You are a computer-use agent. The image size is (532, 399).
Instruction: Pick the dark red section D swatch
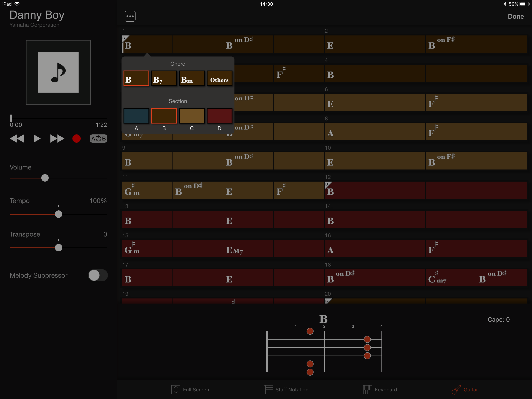point(219,116)
